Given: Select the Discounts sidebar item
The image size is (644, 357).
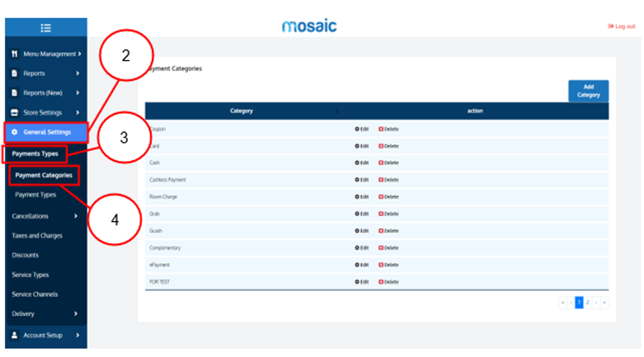Looking at the screenshot, I should [25, 255].
